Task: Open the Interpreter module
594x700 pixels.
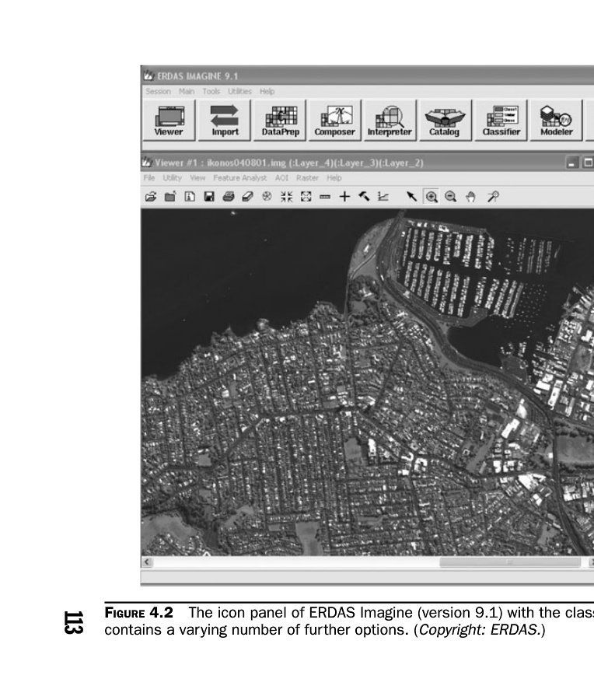Action: pos(390,120)
